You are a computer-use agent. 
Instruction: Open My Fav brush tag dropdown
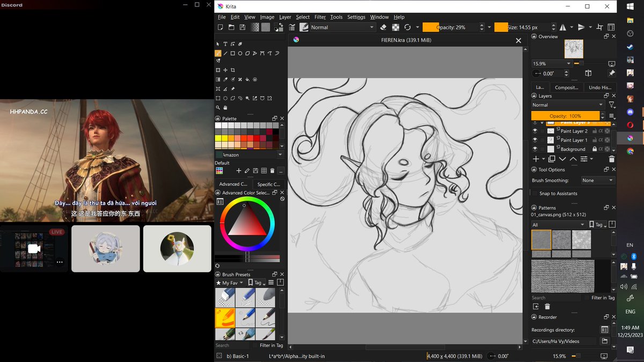(x=230, y=283)
